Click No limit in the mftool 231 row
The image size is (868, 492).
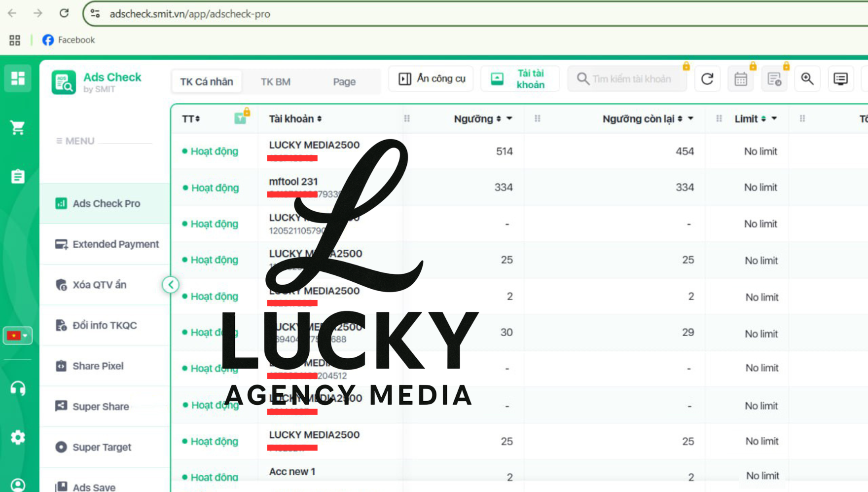point(760,188)
